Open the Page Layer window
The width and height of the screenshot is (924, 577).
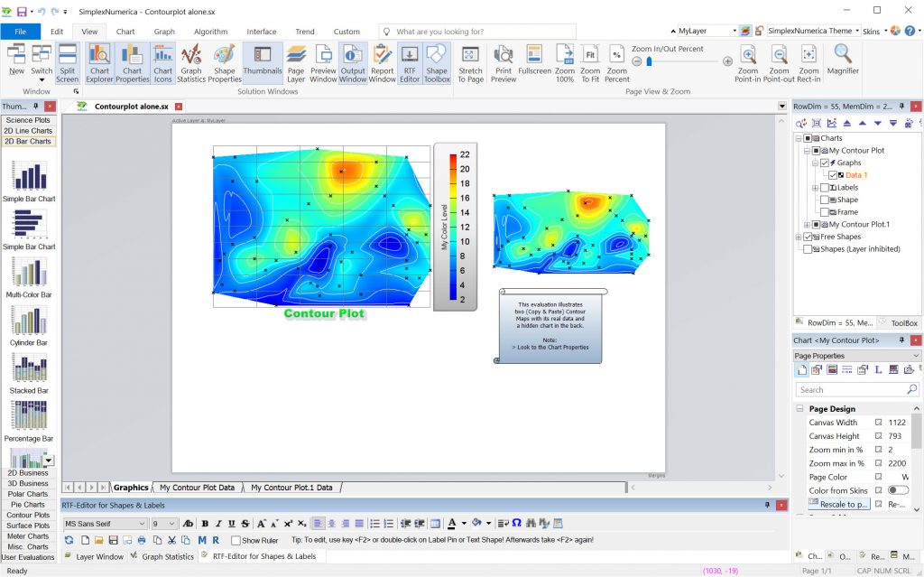pos(296,63)
